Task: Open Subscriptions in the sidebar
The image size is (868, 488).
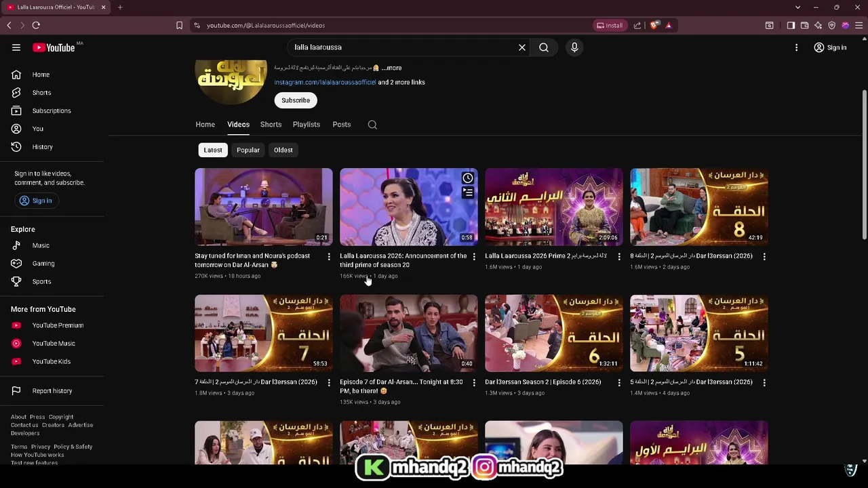Action: (x=53, y=110)
